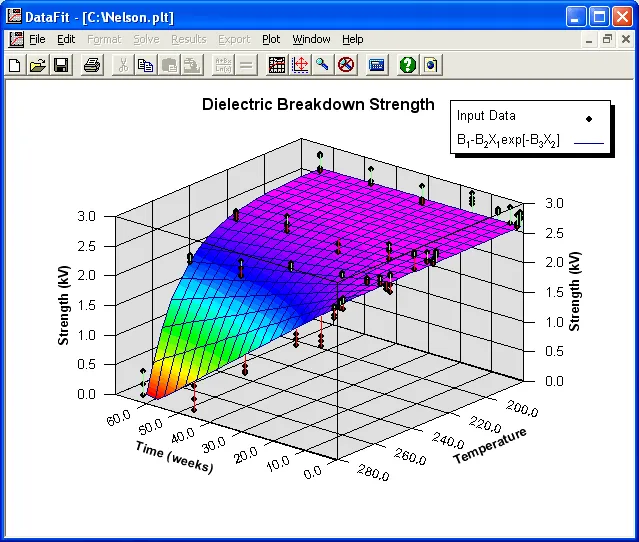Open help with green question mark icon
Screen dimensions: 639x542
point(408,65)
